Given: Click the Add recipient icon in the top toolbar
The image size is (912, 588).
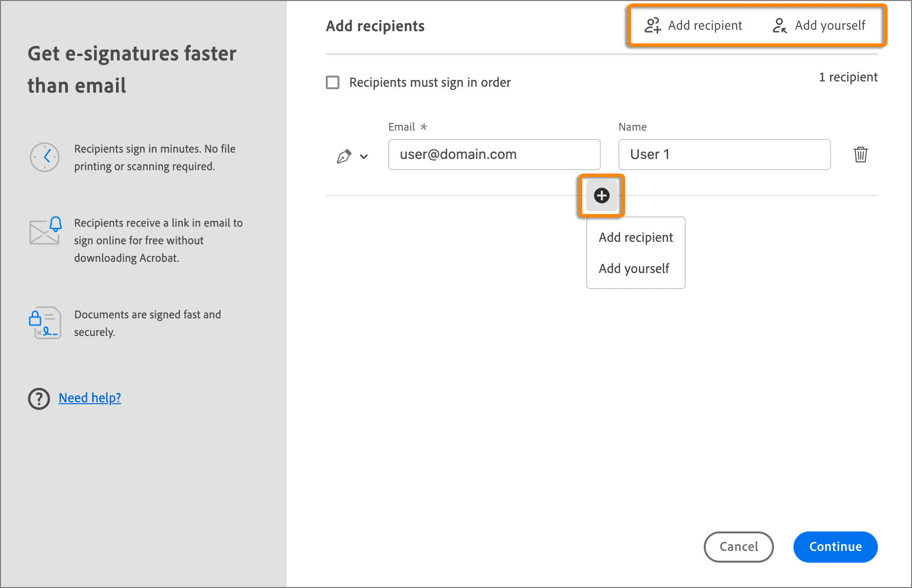Looking at the screenshot, I should pos(653,25).
